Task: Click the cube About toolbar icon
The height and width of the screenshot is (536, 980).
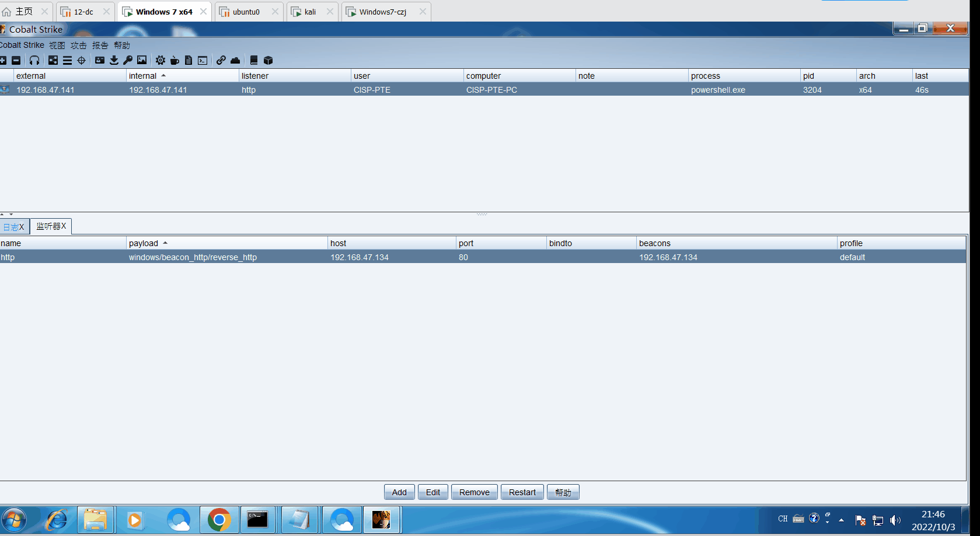Action: pos(268,60)
